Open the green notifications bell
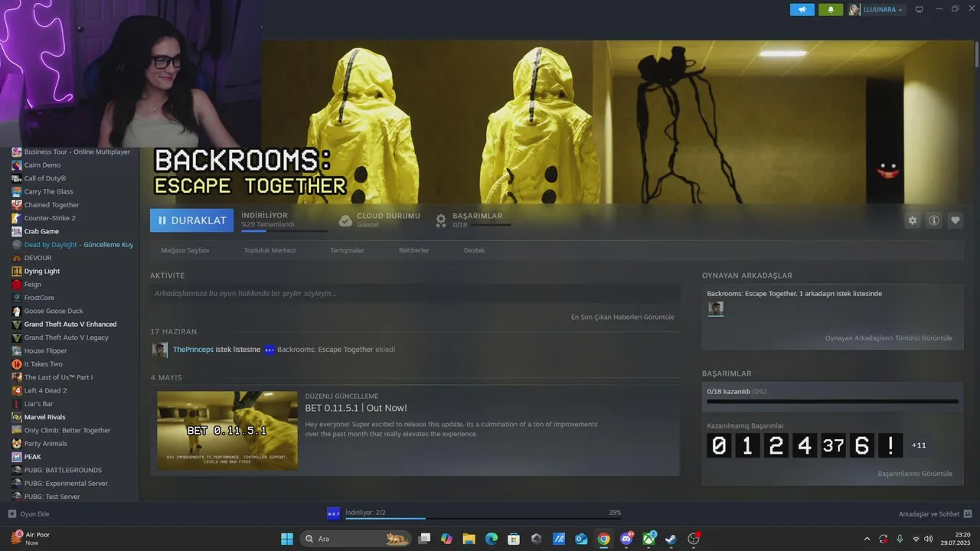980x551 pixels. tap(831, 10)
